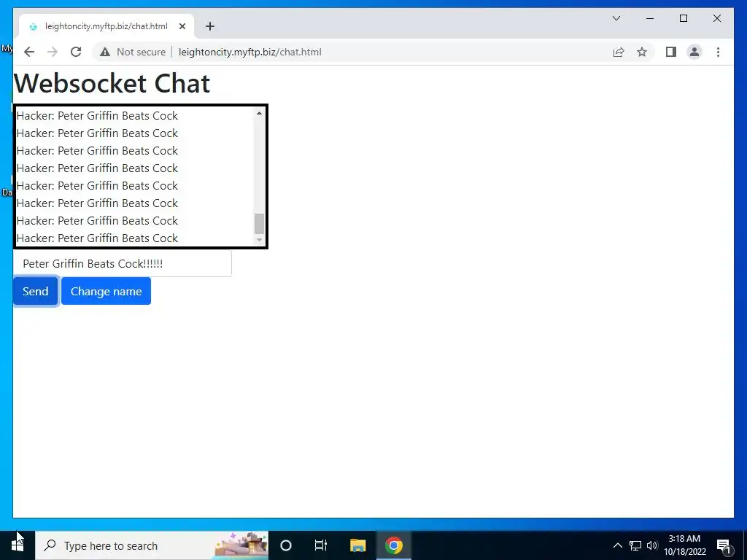This screenshot has height=560, width=747.
Task: Click the address bar URL
Action: coord(250,52)
